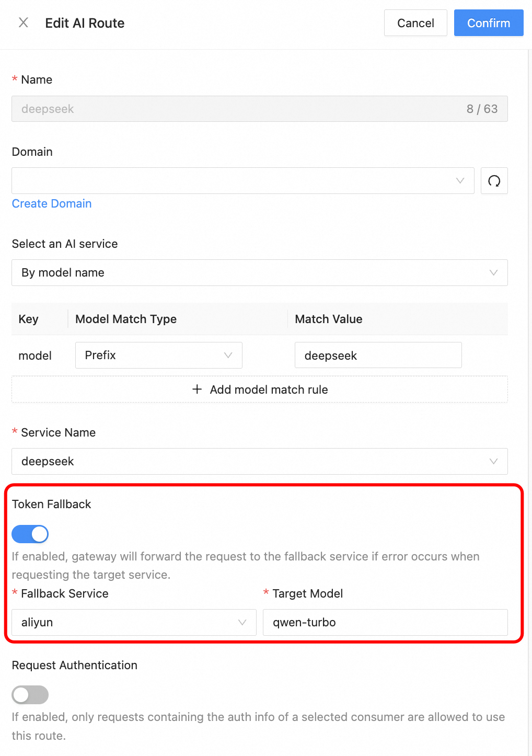Click the Model Match Type column header
Image resolution: width=532 pixels, height=756 pixels.
pos(126,319)
